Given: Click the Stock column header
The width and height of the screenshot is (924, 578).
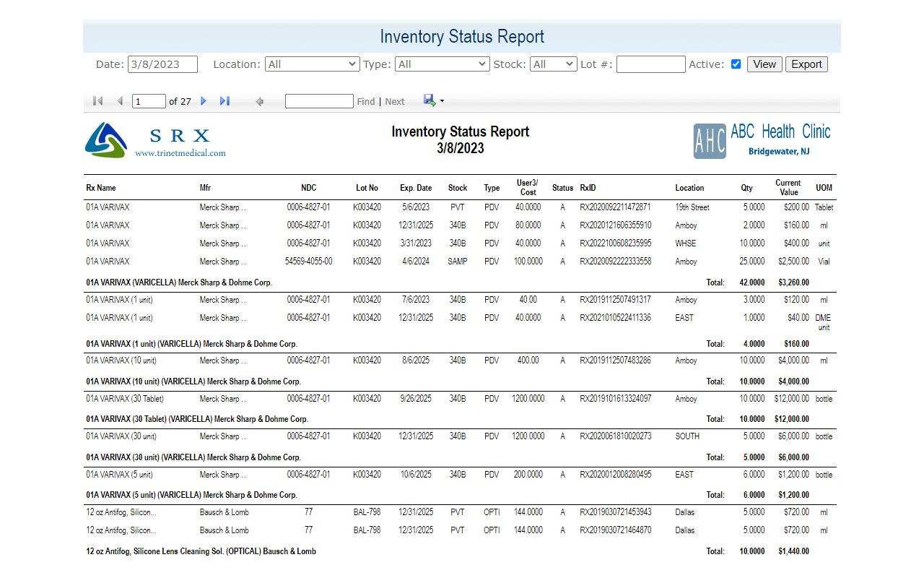Looking at the screenshot, I should (458, 188).
